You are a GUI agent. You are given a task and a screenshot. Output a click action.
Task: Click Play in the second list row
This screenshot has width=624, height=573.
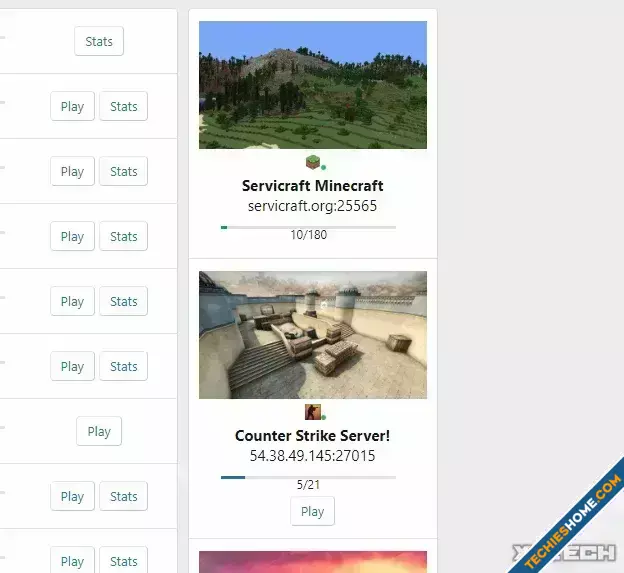(72, 107)
